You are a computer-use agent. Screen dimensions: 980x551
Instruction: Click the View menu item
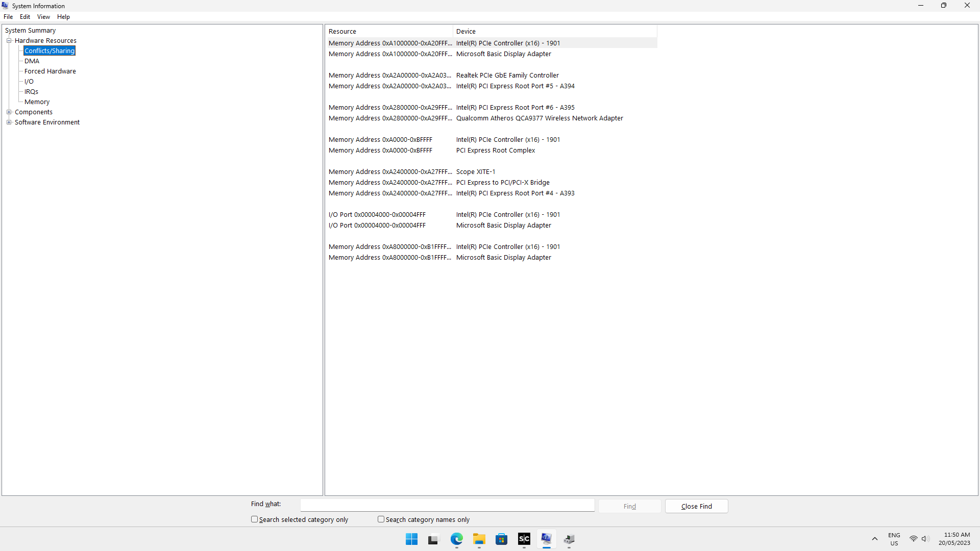click(x=42, y=17)
